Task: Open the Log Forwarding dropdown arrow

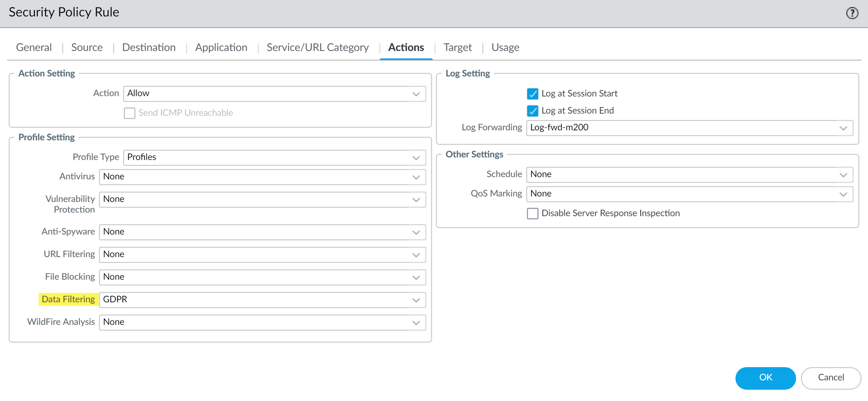Action: pos(843,128)
